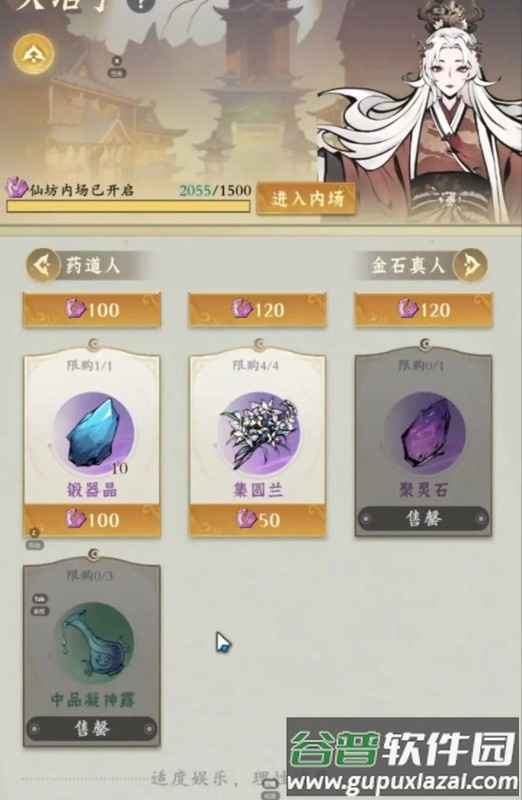Select the blue 锻器晶 crystal item icon

pos(93,433)
